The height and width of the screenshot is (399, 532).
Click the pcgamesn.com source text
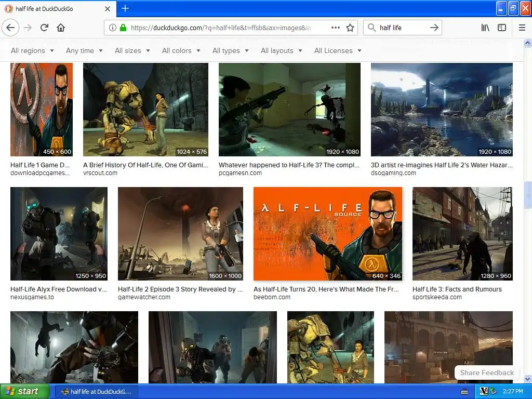[240, 172]
